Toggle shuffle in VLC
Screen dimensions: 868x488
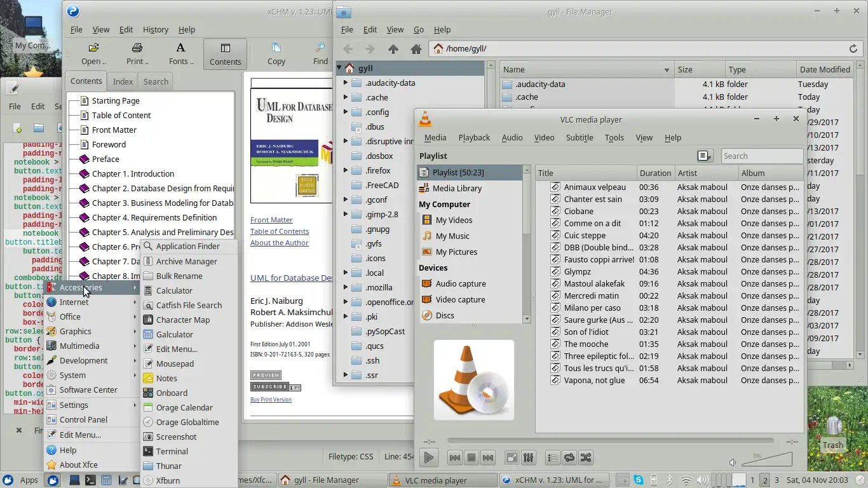click(586, 457)
